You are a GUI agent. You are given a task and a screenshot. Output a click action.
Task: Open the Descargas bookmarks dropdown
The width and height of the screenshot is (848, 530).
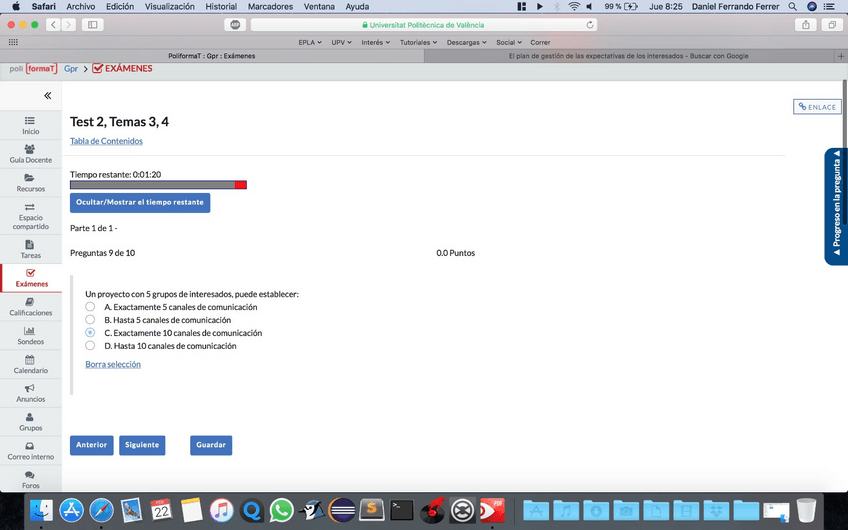466,42
